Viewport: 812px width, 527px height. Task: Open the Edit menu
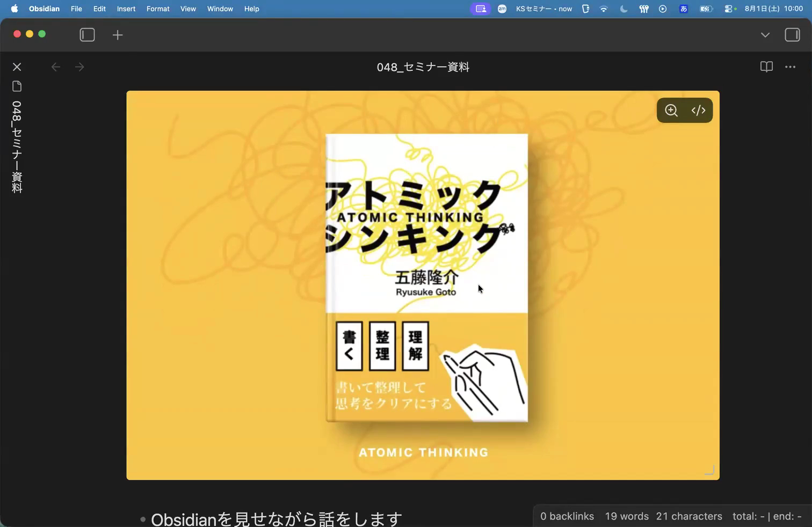tap(99, 9)
